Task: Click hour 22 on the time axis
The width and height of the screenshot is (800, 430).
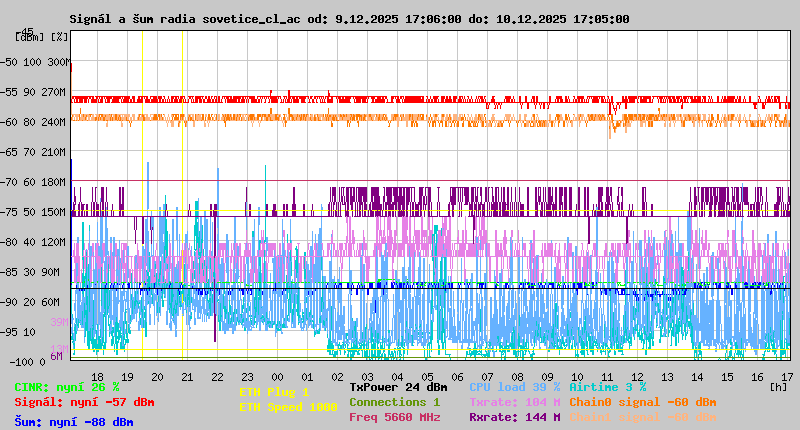Action: tap(217, 377)
